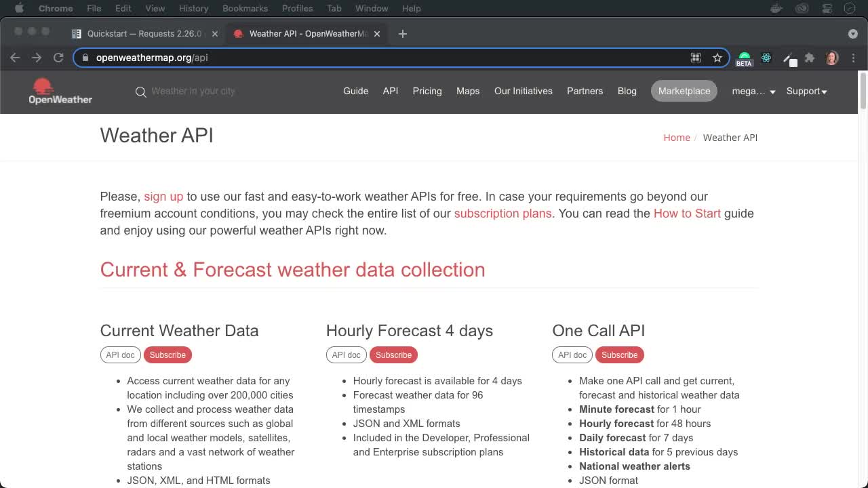
Task: Click the Current & Forecast weather data collection heading
Action: [x=292, y=270]
